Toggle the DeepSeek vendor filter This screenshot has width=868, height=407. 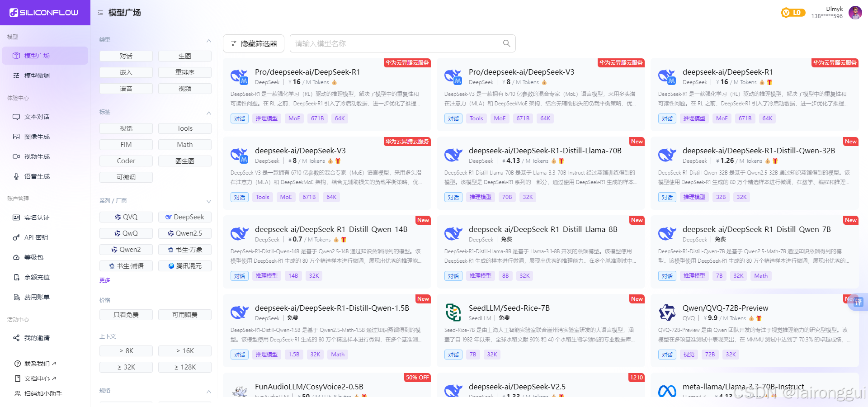pos(184,217)
